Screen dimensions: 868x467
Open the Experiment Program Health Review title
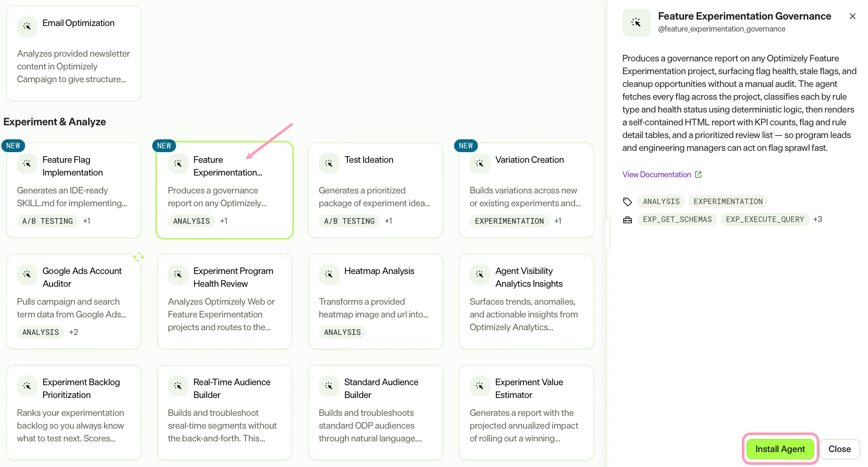point(233,277)
